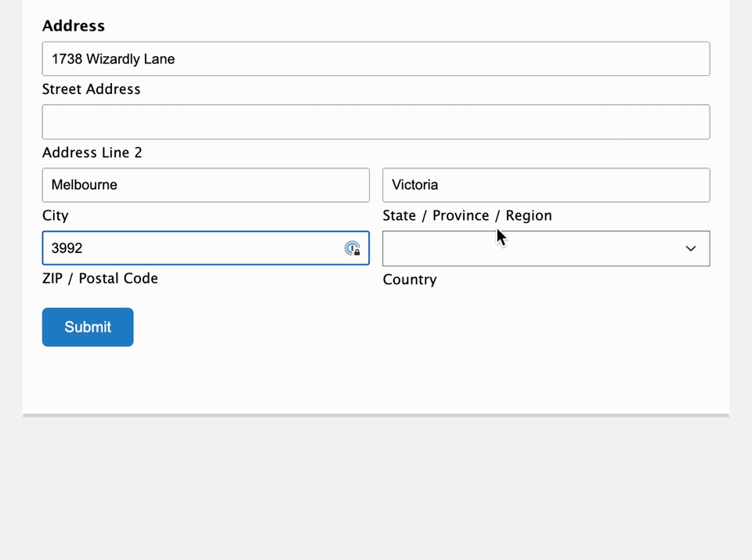This screenshot has height=560, width=752.
Task: Click the Address Line 2 label
Action: [x=92, y=153]
